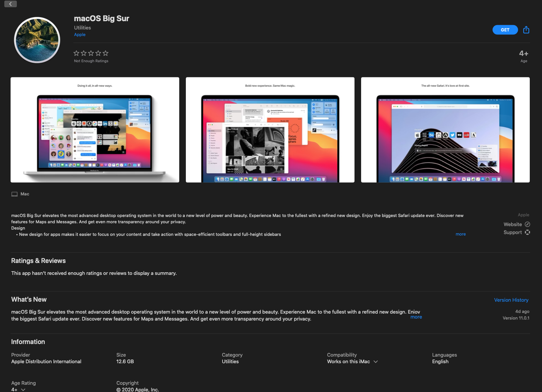Click the Version 11.0.1 text
This screenshot has width=542, height=392.
click(516, 318)
